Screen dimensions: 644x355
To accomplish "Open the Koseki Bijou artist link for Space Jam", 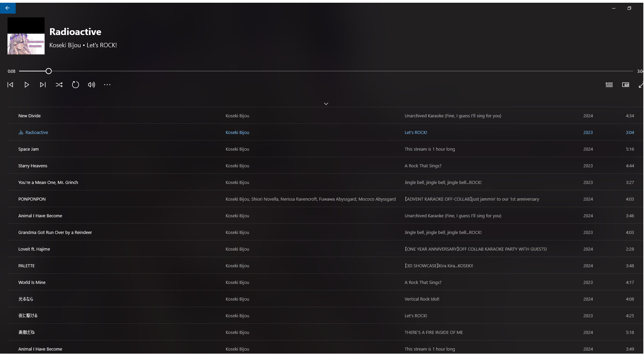I will click(x=237, y=149).
